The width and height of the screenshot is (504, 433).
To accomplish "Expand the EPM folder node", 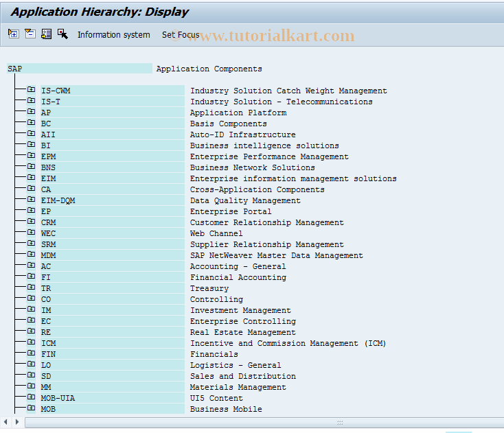I will coord(31,156).
